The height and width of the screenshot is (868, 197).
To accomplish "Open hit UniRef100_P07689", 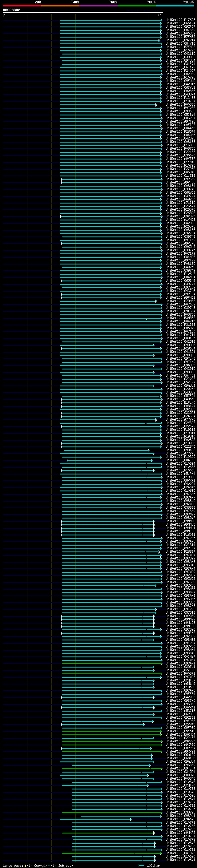I will [x=180, y=30].
